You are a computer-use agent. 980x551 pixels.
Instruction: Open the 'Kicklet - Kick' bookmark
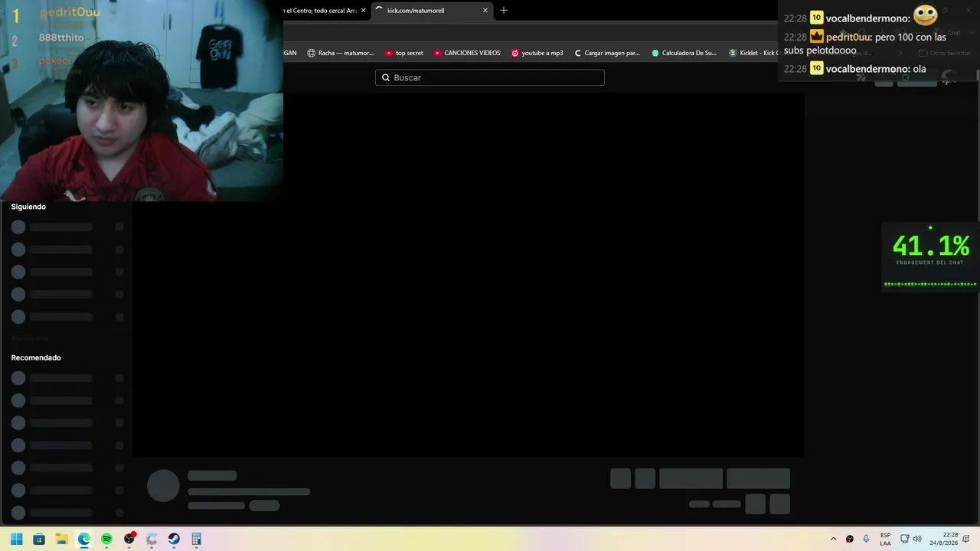point(753,53)
